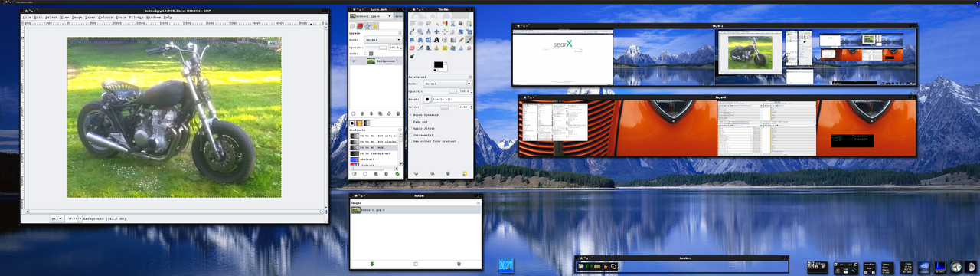
Task: Select the Bucket Fill tool
Action: [x=445, y=40]
